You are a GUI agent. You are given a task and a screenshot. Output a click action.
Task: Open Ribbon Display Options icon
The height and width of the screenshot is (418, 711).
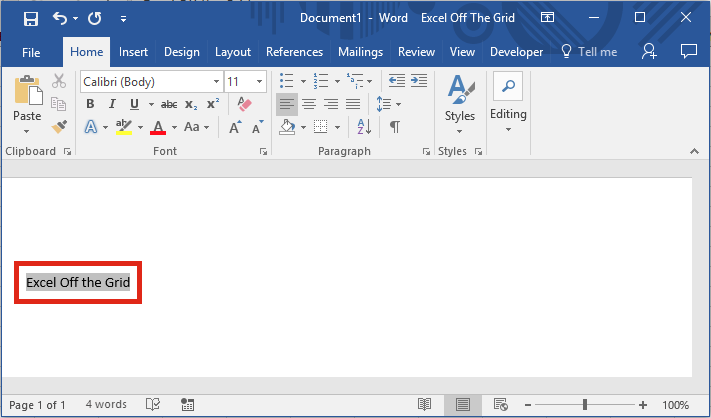pyautogui.click(x=547, y=18)
